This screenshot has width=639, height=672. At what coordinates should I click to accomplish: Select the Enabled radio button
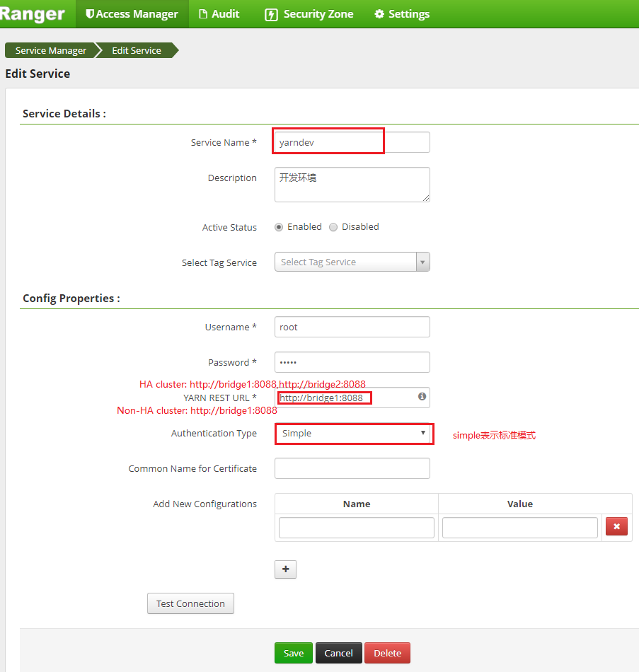pos(279,227)
